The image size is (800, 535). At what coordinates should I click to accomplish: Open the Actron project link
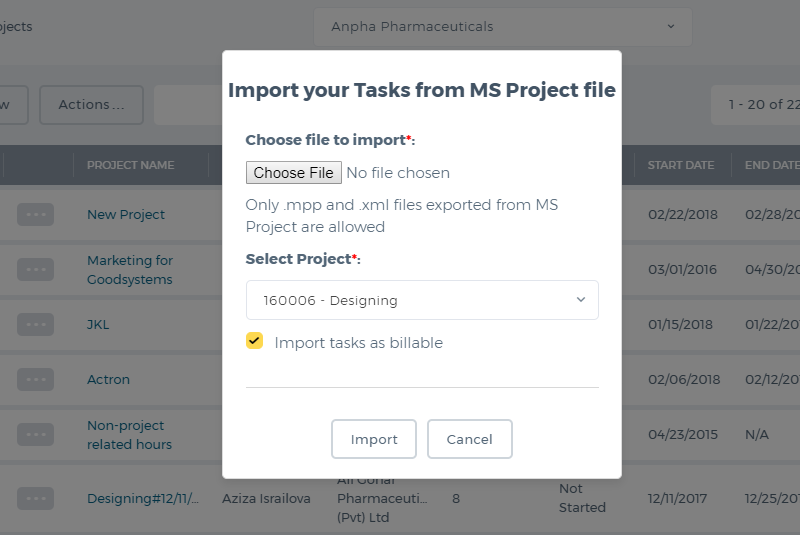[108, 379]
